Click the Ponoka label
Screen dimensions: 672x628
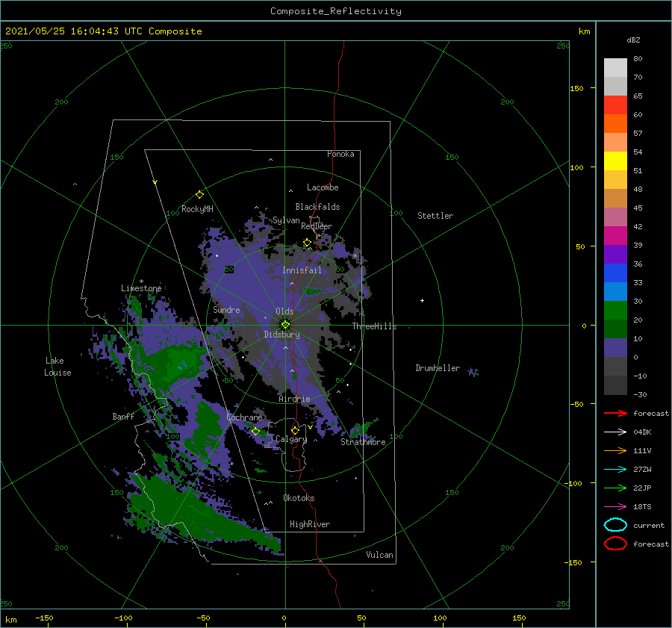coord(340,154)
